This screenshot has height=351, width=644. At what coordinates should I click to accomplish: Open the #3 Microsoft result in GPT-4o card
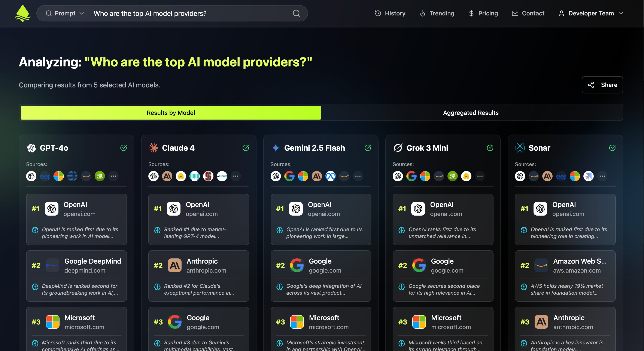[76, 329]
